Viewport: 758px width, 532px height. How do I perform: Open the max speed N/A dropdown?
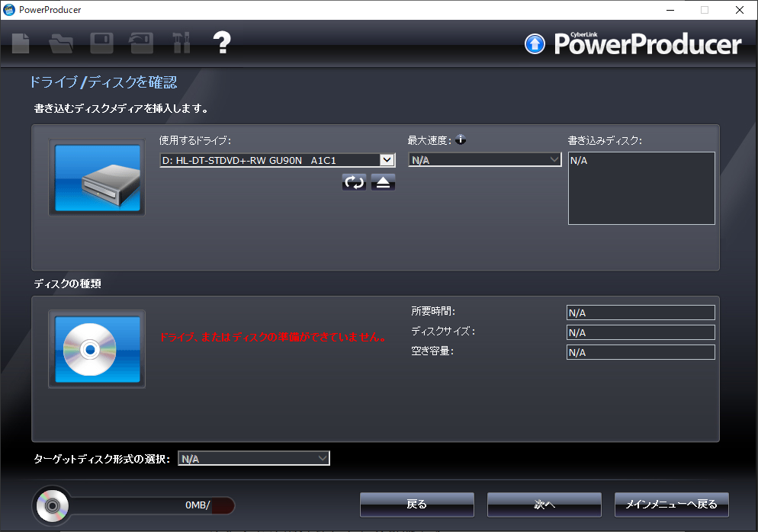485,160
